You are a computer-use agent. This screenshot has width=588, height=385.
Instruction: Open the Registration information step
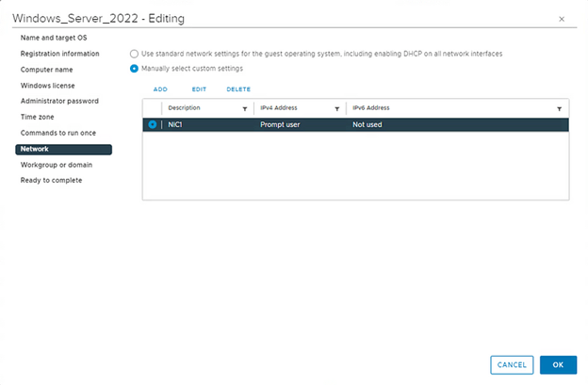(x=59, y=54)
